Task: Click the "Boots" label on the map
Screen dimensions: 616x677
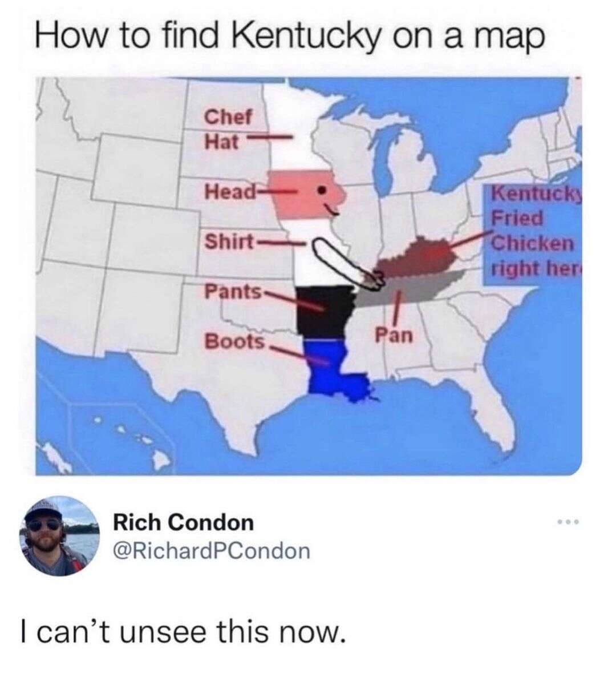Action: [x=234, y=341]
